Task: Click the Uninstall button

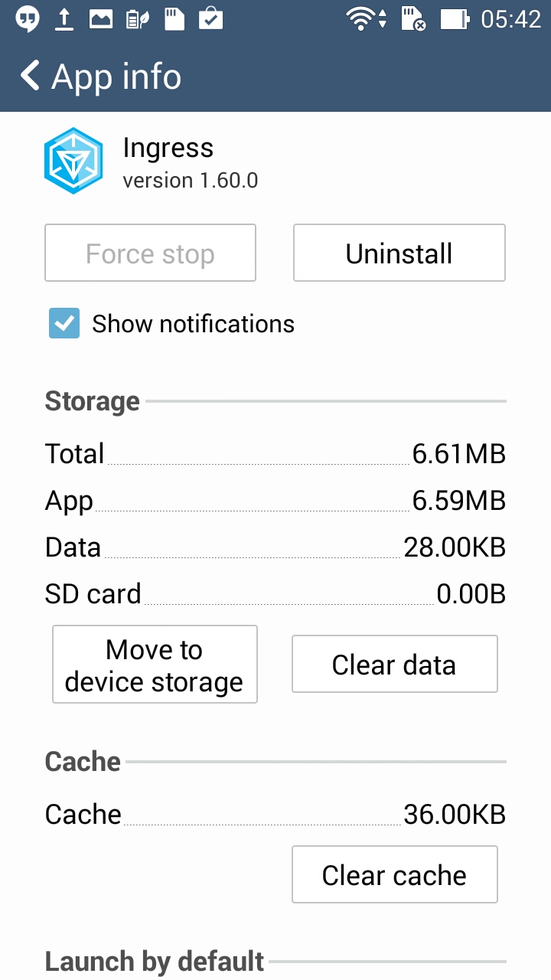Action: tap(399, 253)
